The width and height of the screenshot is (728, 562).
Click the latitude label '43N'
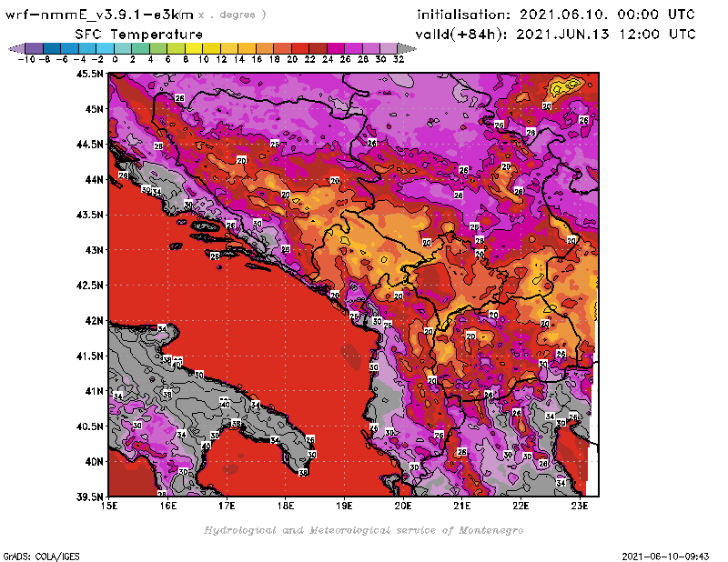[x=94, y=250]
